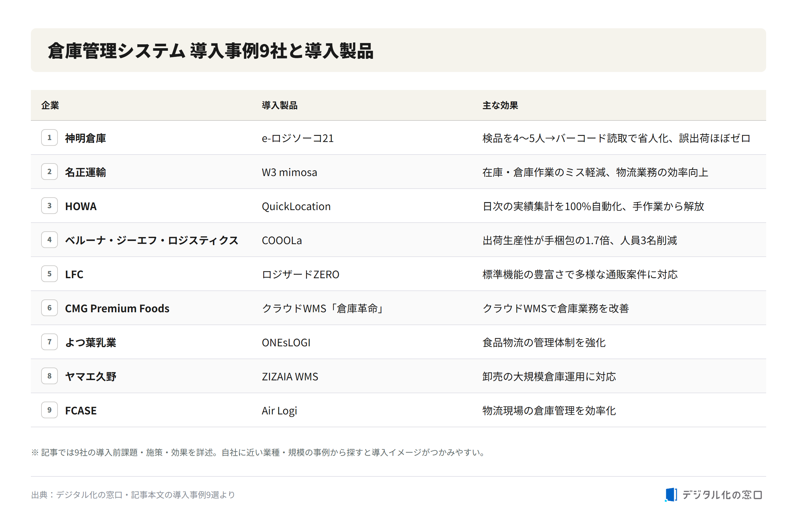Image resolution: width=797 pixels, height=532 pixels.
Task: Click product Air Logi
Action: tap(279, 411)
